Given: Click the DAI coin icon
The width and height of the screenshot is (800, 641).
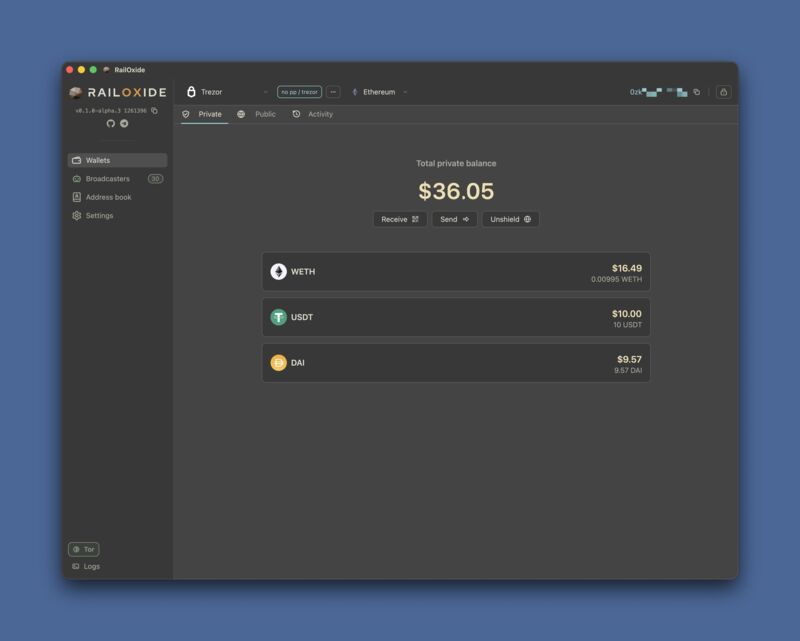Looking at the screenshot, I should pos(279,363).
